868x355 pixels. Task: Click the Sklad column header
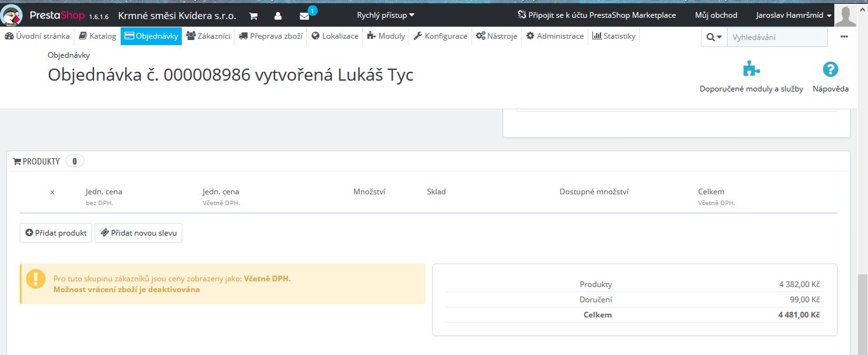click(436, 192)
